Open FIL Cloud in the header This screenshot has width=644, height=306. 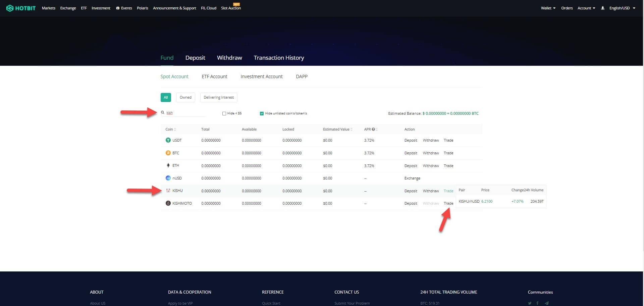tap(209, 8)
